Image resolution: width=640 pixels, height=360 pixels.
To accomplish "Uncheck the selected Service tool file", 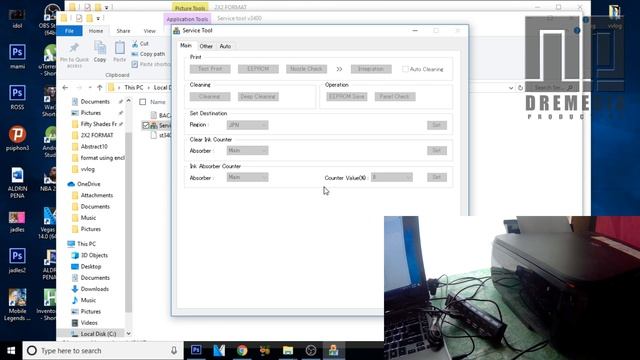I will pyautogui.click(x=145, y=125).
